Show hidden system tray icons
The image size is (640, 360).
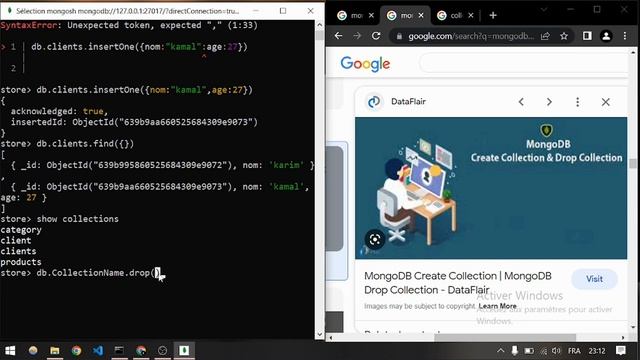500,351
